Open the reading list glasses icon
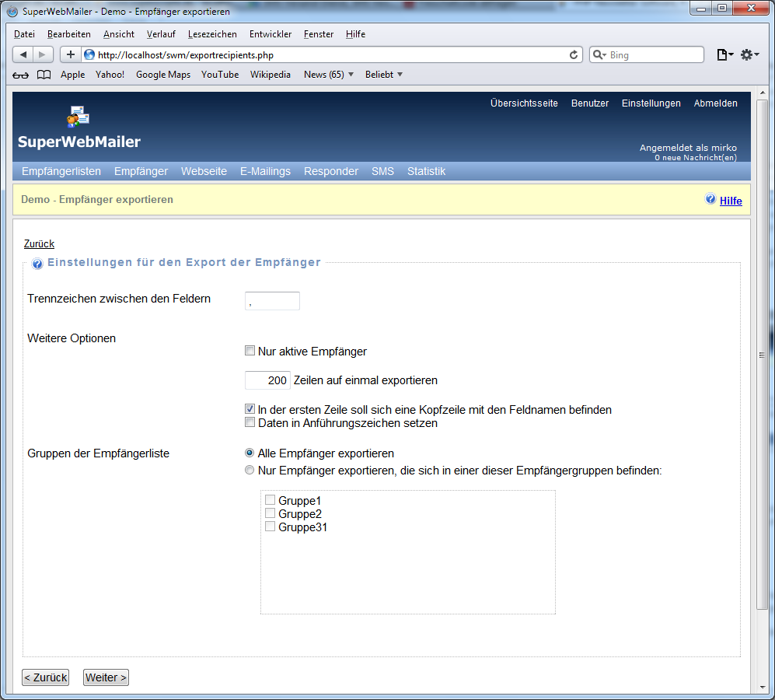Viewport: 775px width, 700px height. pyautogui.click(x=21, y=75)
